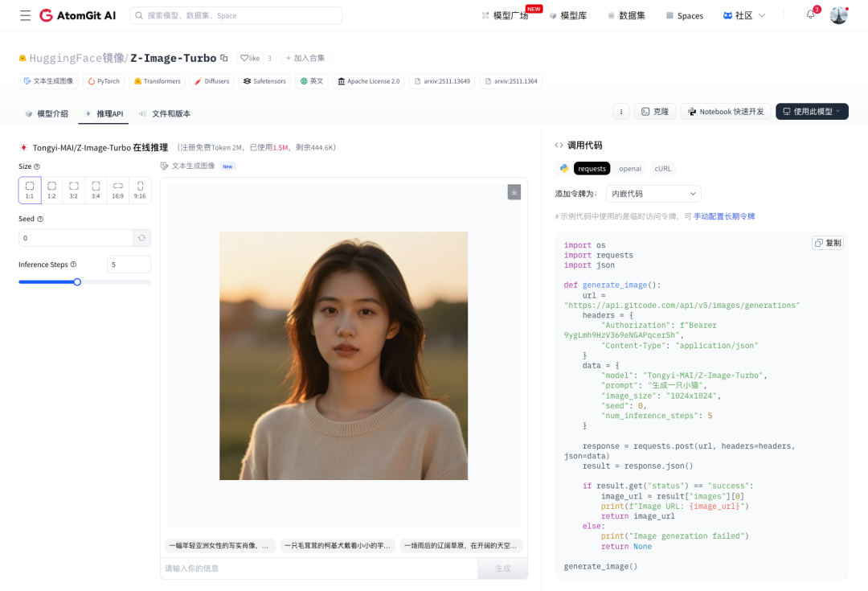
Task: Copy the sample code with 复制 icon
Action: coord(827,242)
